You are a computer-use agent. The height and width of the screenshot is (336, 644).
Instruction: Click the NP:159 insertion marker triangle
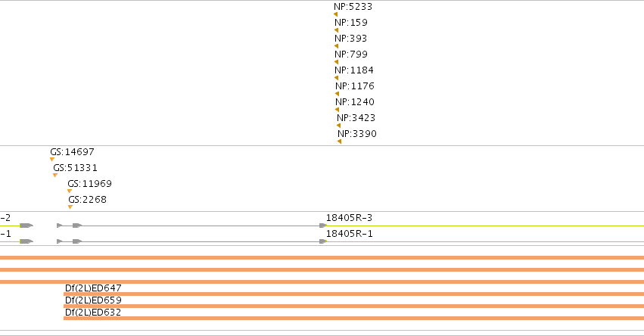[336, 30]
